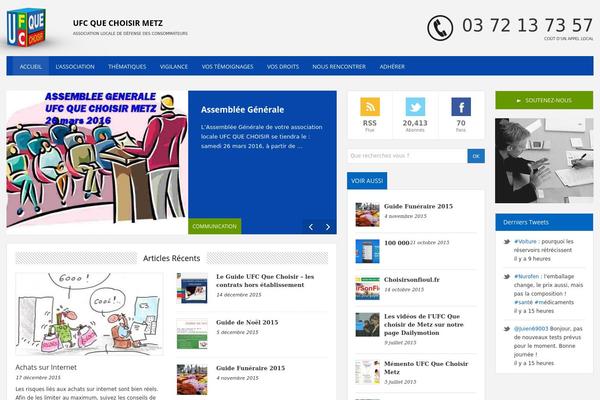Click 'Articles Récents' section heading
Viewport: 600px width, 400px height.
(171, 258)
